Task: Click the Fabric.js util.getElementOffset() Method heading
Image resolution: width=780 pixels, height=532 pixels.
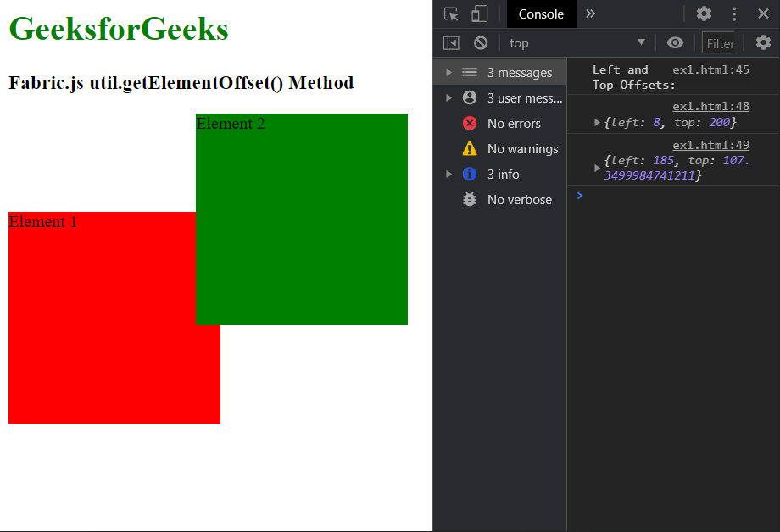Action: (x=181, y=83)
